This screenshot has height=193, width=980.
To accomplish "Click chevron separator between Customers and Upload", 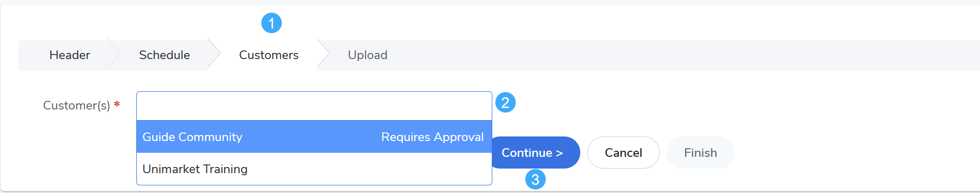I will click(x=323, y=55).
